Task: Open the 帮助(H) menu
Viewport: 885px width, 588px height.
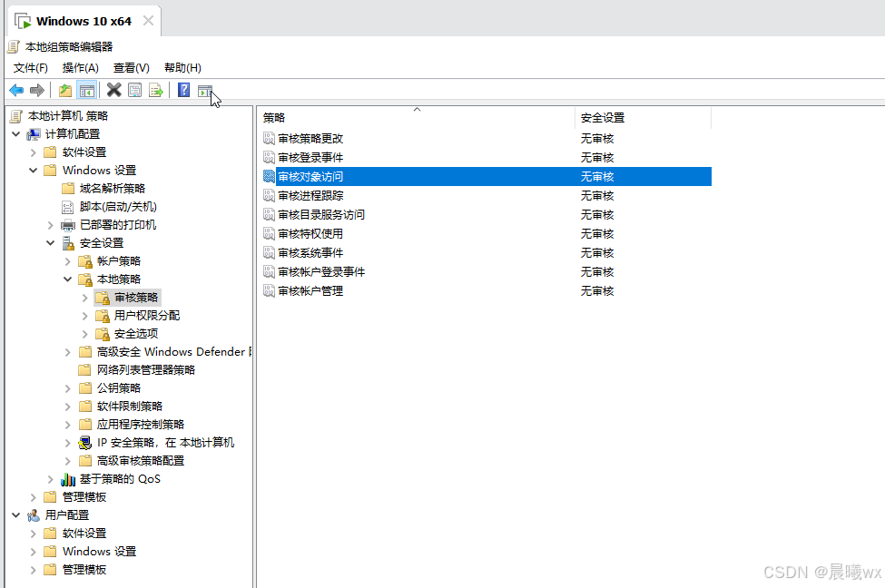Action: click(182, 68)
